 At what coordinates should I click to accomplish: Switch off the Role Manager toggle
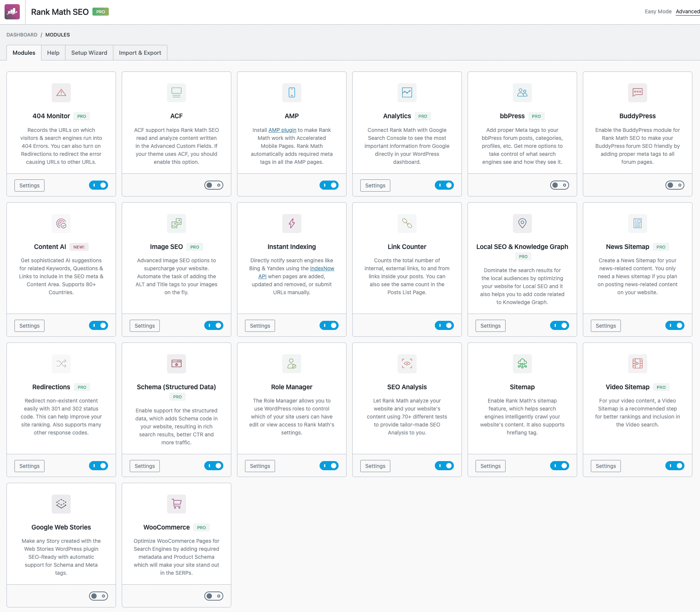coord(329,466)
